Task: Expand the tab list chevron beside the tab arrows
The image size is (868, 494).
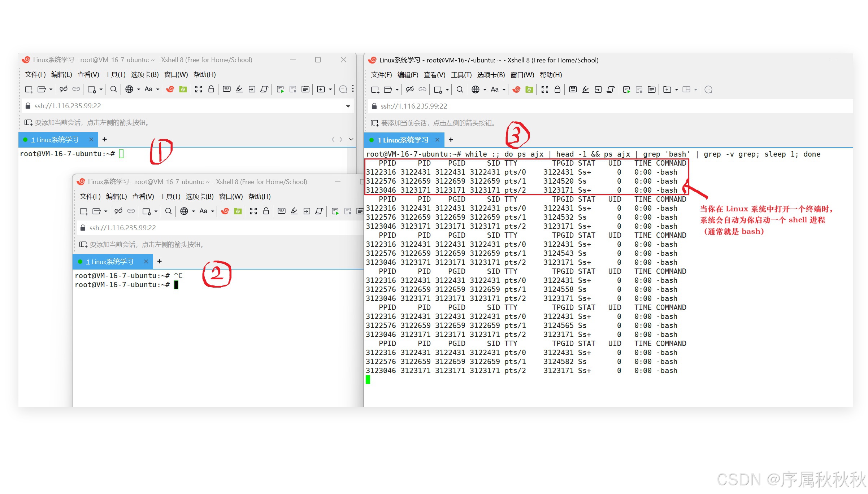Action: point(351,140)
